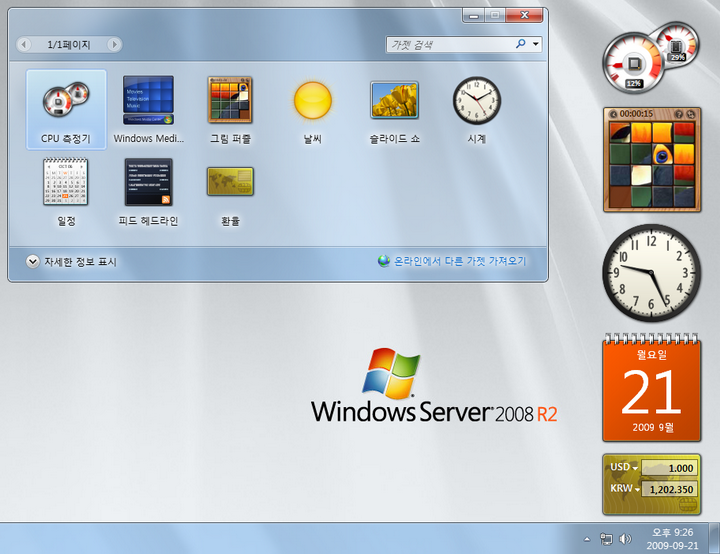Click the 월요일 text on the calendar gadget
Viewport: 720px width, 554px height.
click(x=652, y=354)
